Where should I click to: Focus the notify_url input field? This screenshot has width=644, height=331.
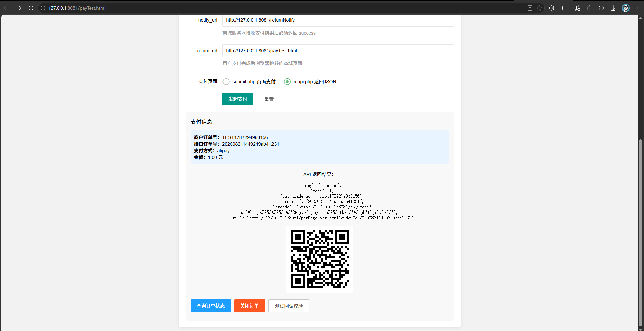tap(338, 20)
